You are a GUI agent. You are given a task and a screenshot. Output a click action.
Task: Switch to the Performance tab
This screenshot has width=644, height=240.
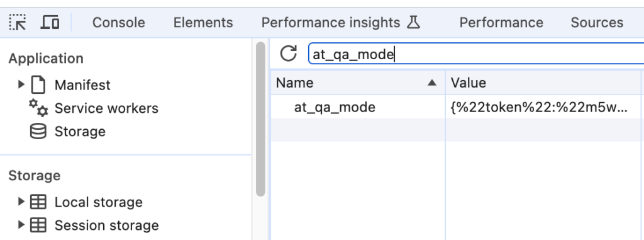pyautogui.click(x=501, y=22)
